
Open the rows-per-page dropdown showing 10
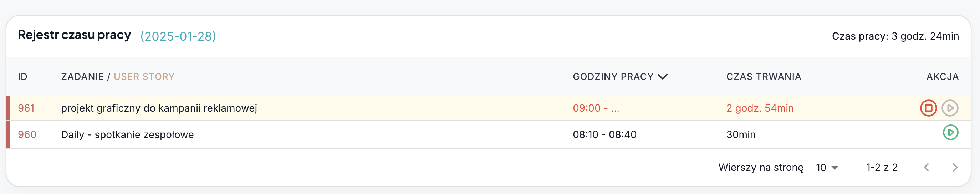(827, 168)
